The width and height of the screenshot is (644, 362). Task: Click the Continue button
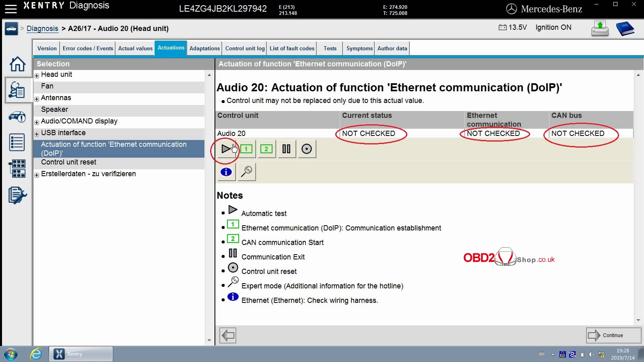(x=613, y=335)
